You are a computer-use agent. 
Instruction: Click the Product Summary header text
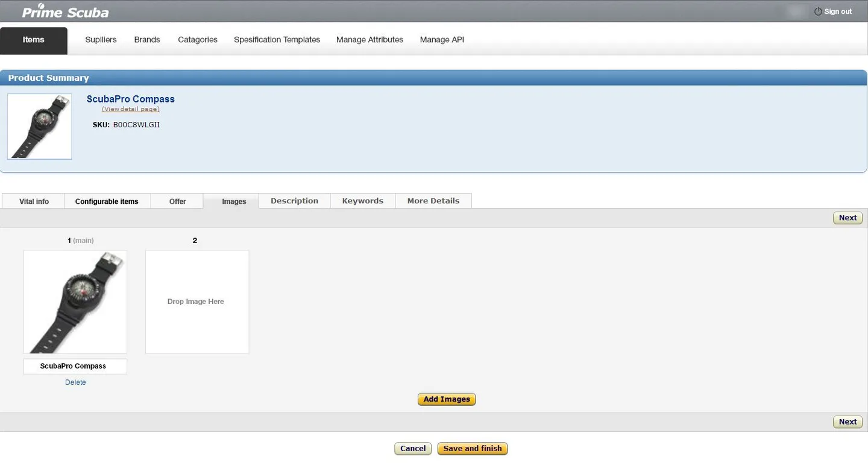48,78
